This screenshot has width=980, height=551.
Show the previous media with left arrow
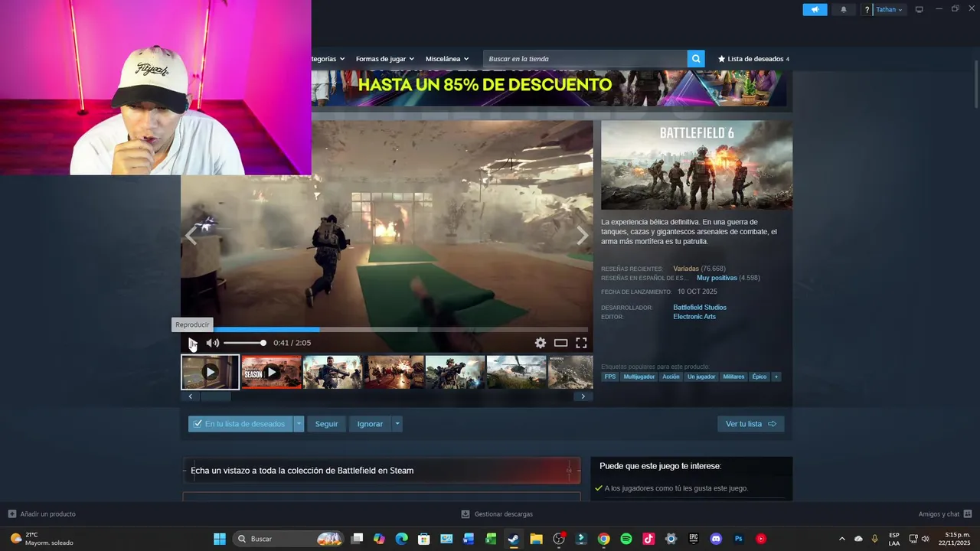coord(191,236)
